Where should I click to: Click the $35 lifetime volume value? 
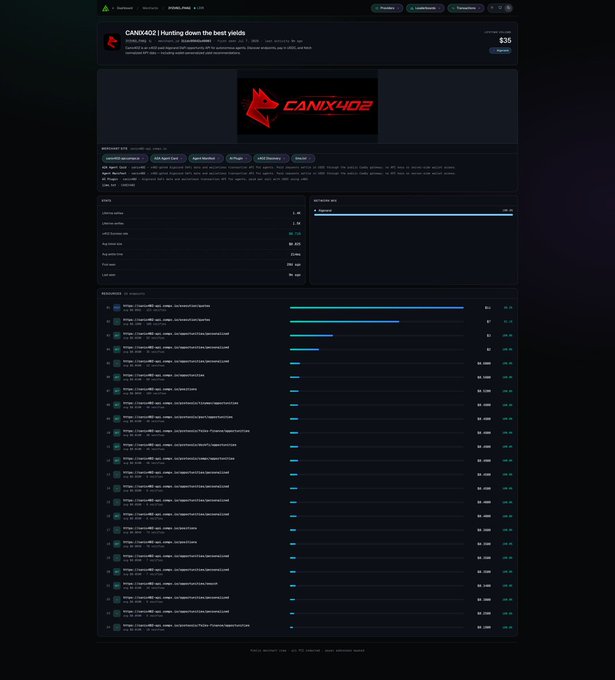click(505, 41)
